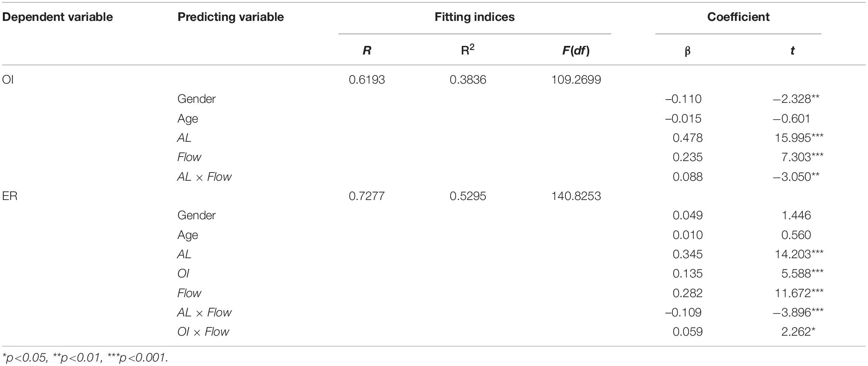
Task: Select the OI × Flow predictor label
Action: pyautogui.click(x=203, y=332)
